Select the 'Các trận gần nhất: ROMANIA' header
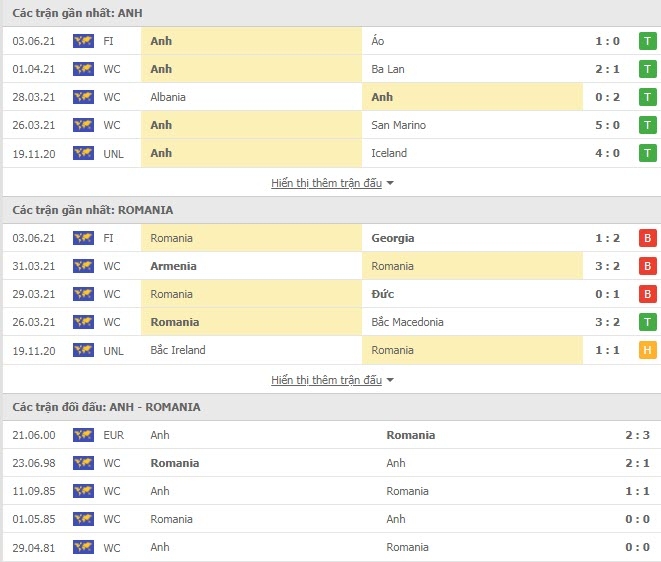Viewport: 661px width, 562px height. coord(93,210)
